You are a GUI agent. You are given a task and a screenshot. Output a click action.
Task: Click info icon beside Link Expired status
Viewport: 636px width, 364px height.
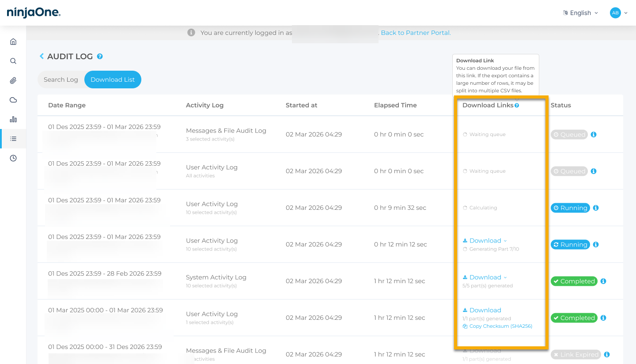[x=607, y=354]
